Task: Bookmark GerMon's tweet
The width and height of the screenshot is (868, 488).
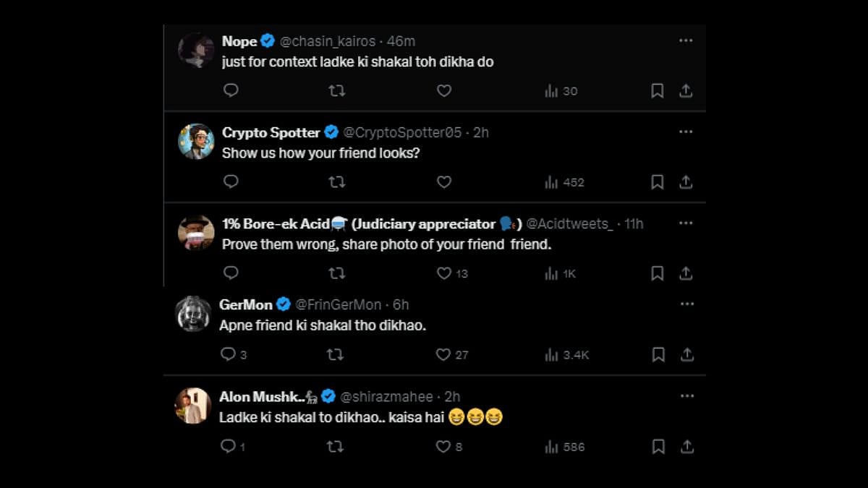Action: pos(658,354)
